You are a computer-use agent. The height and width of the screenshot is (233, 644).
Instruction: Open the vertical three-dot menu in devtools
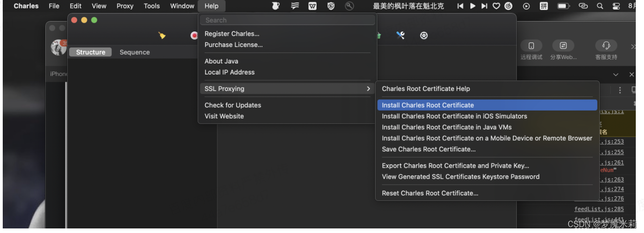click(x=620, y=90)
